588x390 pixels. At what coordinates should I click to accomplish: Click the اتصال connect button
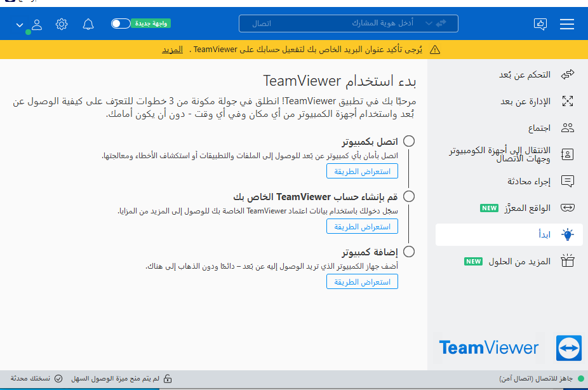pyautogui.click(x=262, y=24)
